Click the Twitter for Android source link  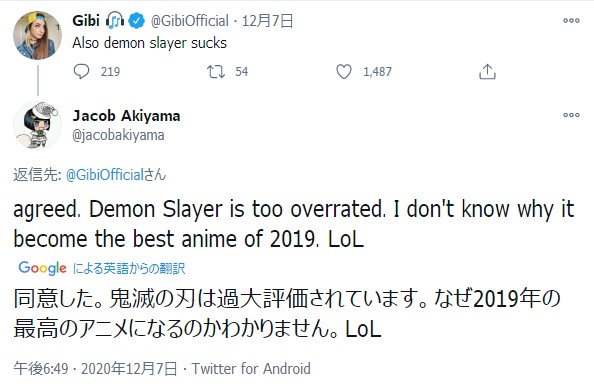coord(251,369)
